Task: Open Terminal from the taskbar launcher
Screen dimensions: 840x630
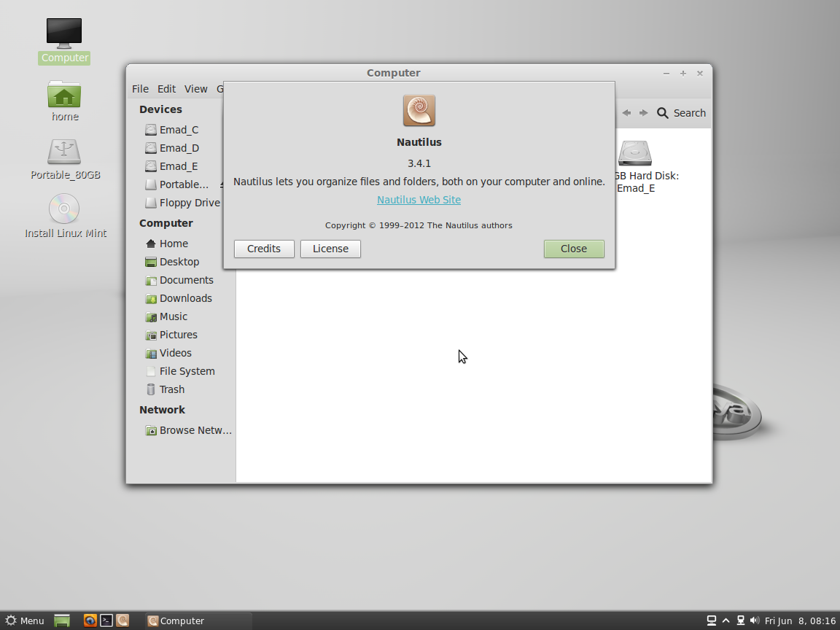Action: [x=106, y=621]
